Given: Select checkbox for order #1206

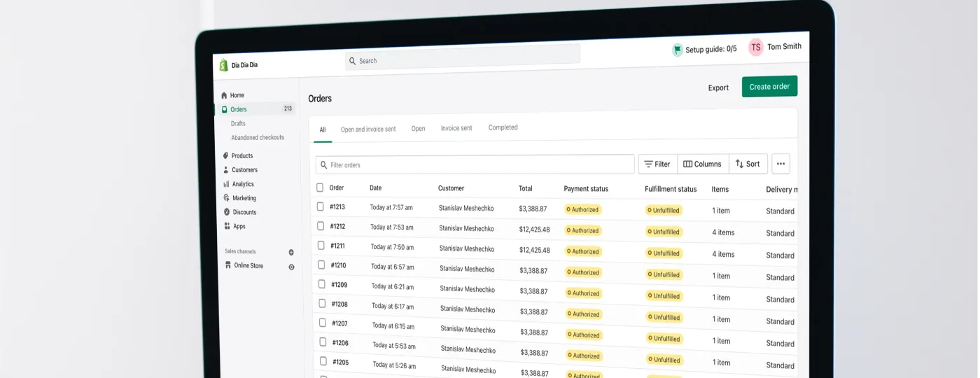Looking at the screenshot, I should 323,342.
